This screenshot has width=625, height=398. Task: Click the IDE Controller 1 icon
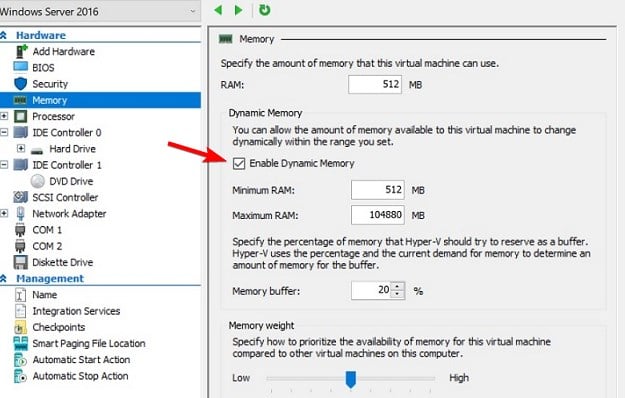point(20,165)
